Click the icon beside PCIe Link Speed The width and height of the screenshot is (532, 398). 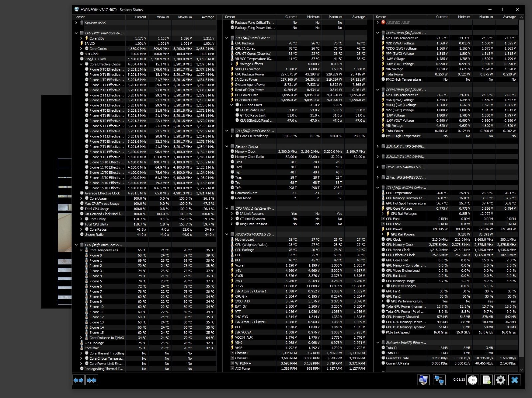click(x=383, y=332)
